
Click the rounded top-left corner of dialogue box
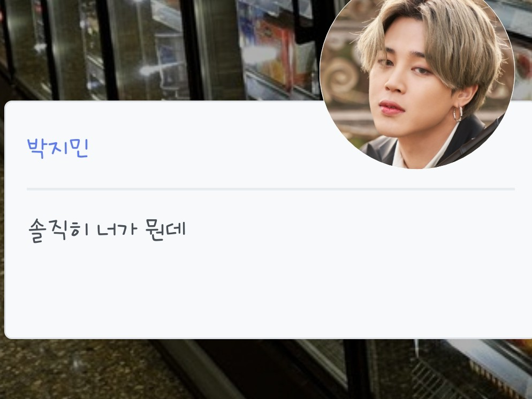click(9, 105)
